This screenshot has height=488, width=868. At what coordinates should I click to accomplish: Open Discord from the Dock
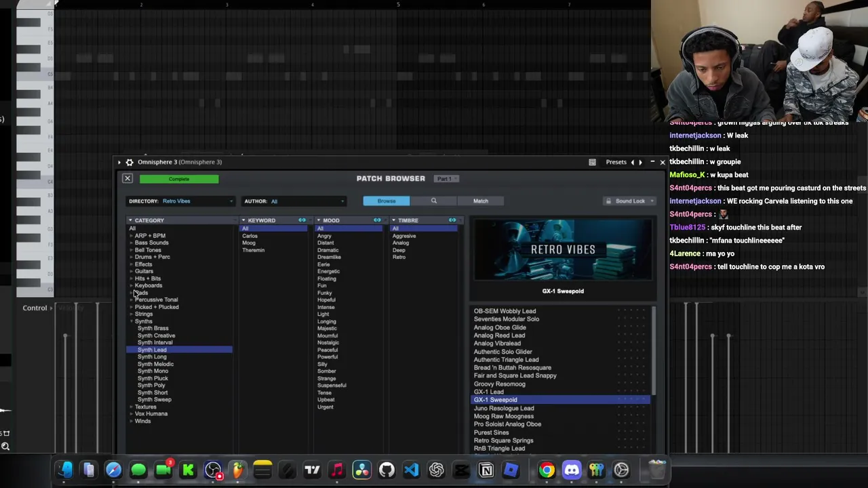coord(572,470)
